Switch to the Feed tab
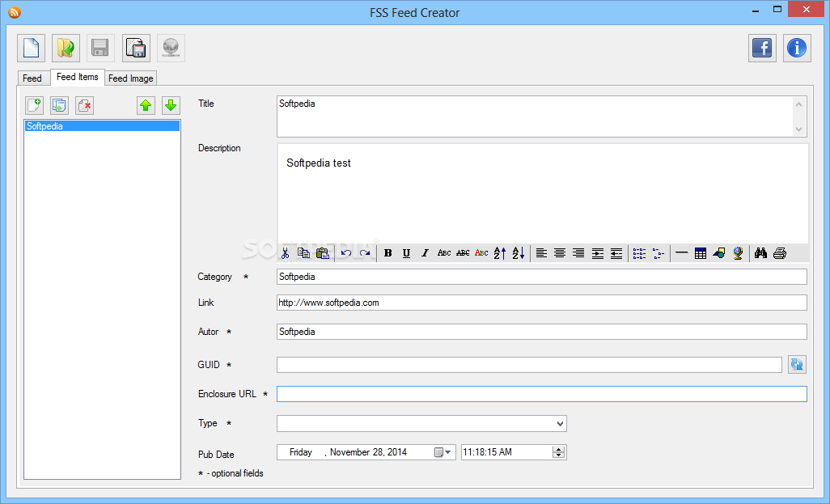The height and width of the screenshot is (504, 830). (x=32, y=78)
